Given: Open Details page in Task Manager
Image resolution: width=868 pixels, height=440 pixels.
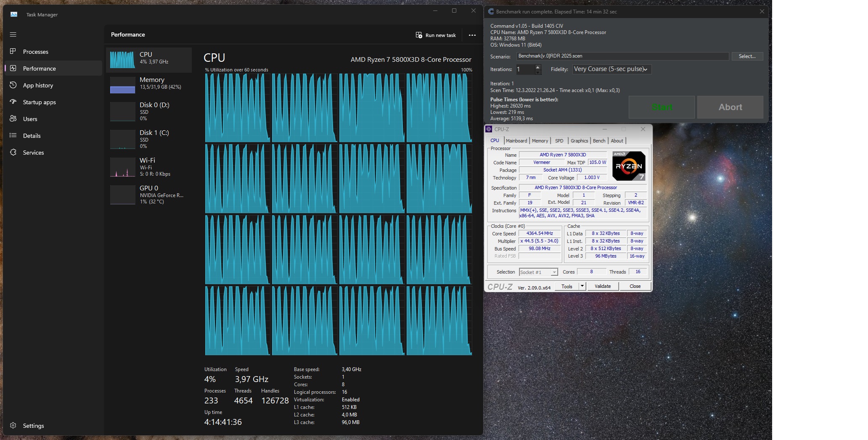Looking at the screenshot, I should pyautogui.click(x=53, y=136).
